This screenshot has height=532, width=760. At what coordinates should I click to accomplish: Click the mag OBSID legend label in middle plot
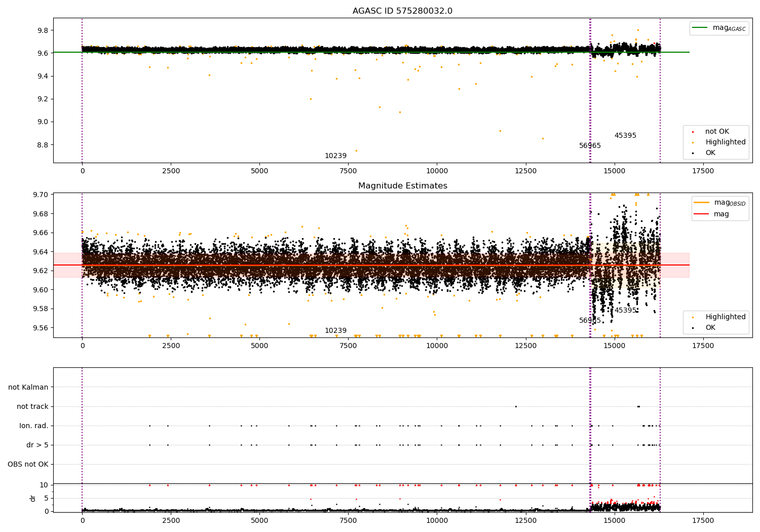point(730,203)
